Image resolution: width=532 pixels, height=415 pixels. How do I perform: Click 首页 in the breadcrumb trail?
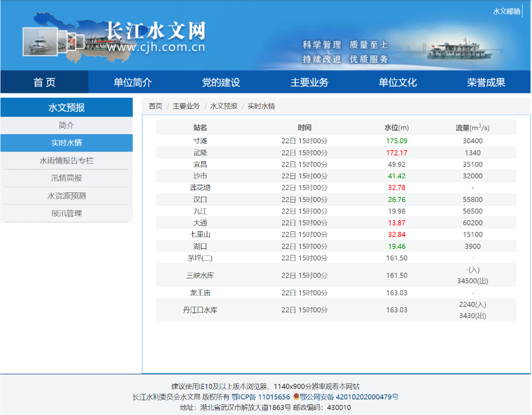pyautogui.click(x=155, y=106)
